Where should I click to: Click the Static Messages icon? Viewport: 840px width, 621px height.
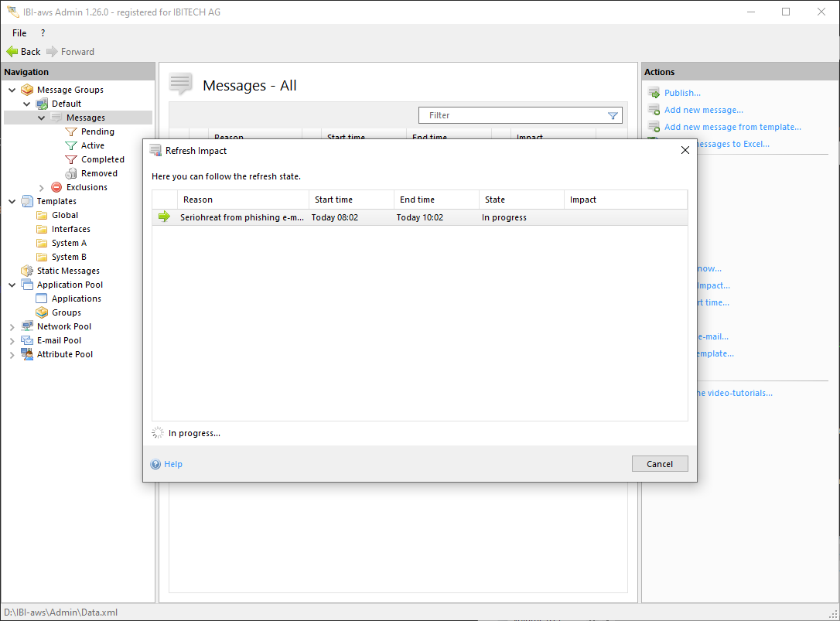[x=27, y=271]
